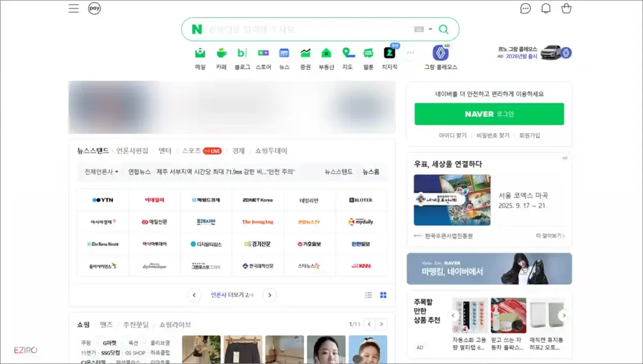
Task: Open the SSG닷컴 shopping mall link
Action: 111,353
